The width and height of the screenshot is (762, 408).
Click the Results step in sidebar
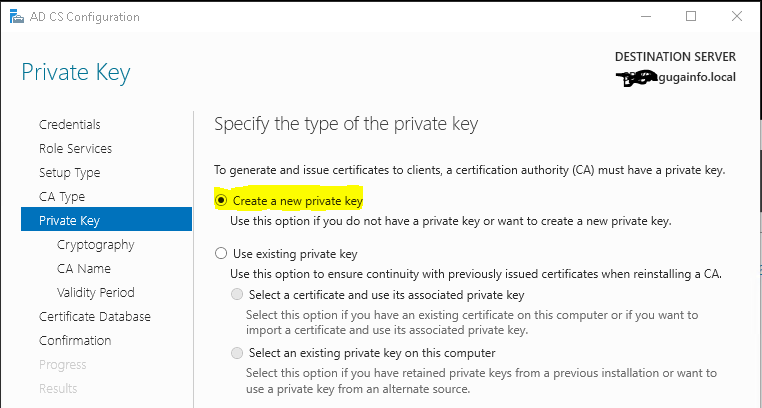pos(58,388)
